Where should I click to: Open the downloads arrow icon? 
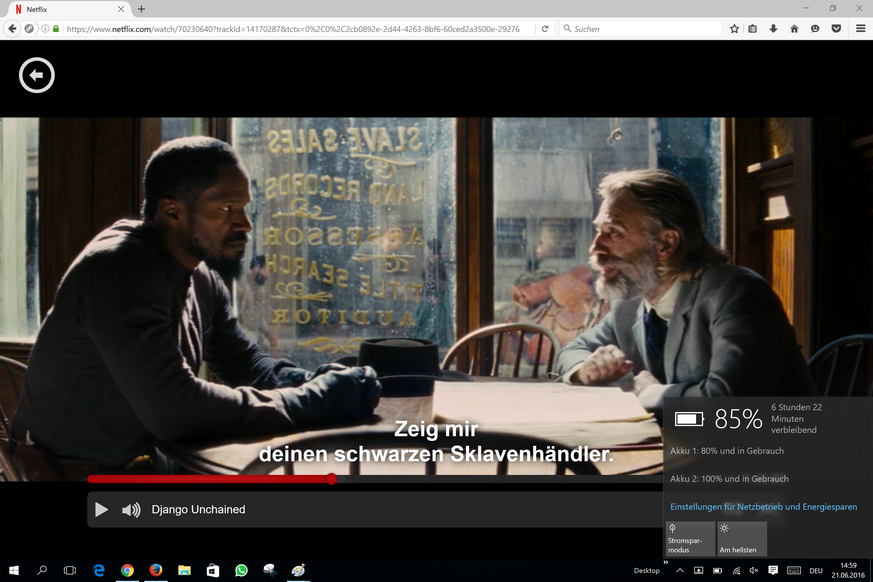[x=773, y=28]
